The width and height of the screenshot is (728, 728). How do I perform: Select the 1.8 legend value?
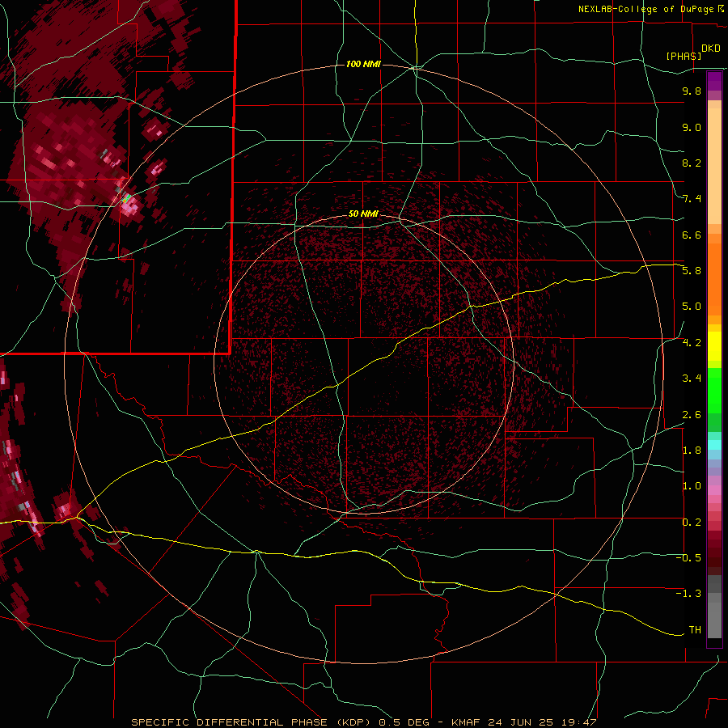coord(692,451)
